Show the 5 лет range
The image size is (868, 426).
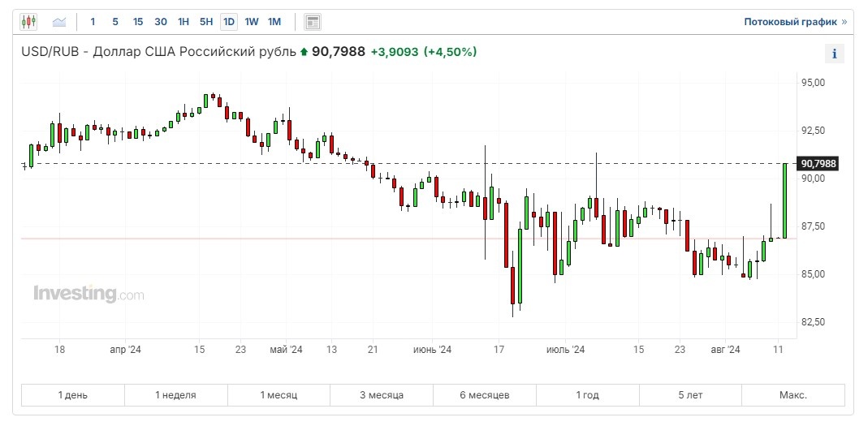tap(690, 395)
